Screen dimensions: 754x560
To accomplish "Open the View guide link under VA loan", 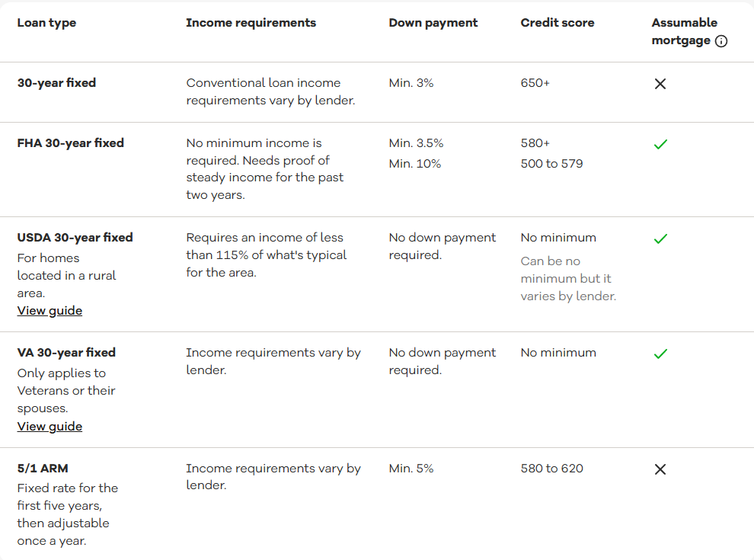I will coord(50,427).
